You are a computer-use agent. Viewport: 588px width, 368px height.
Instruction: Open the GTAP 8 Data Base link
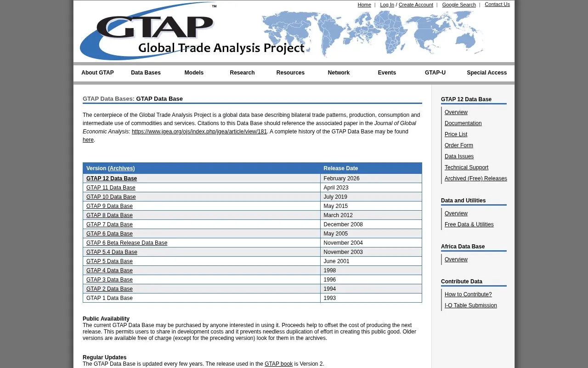pos(109,215)
